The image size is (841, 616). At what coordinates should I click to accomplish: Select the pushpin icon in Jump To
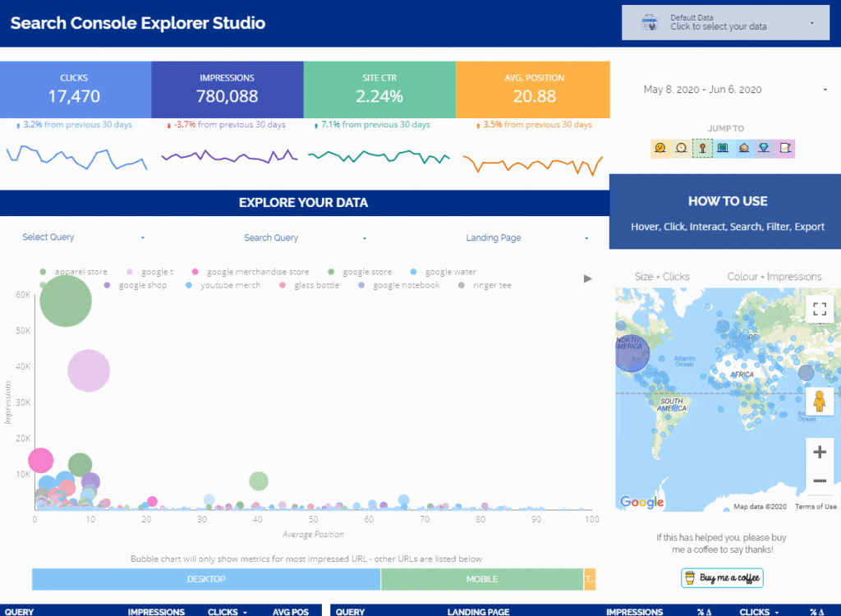pos(702,148)
